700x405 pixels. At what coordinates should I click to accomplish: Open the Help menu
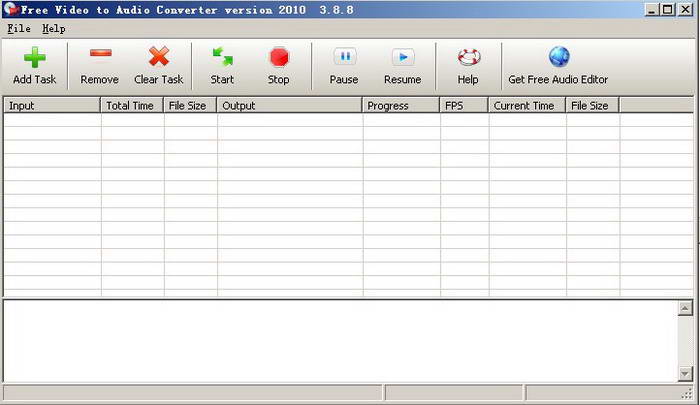54,29
